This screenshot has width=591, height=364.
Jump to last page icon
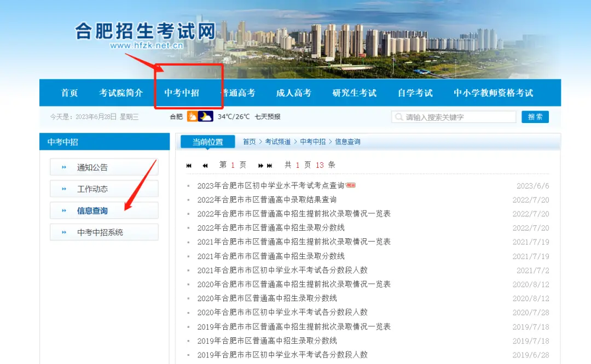pyautogui.click(x=270, y=165)
